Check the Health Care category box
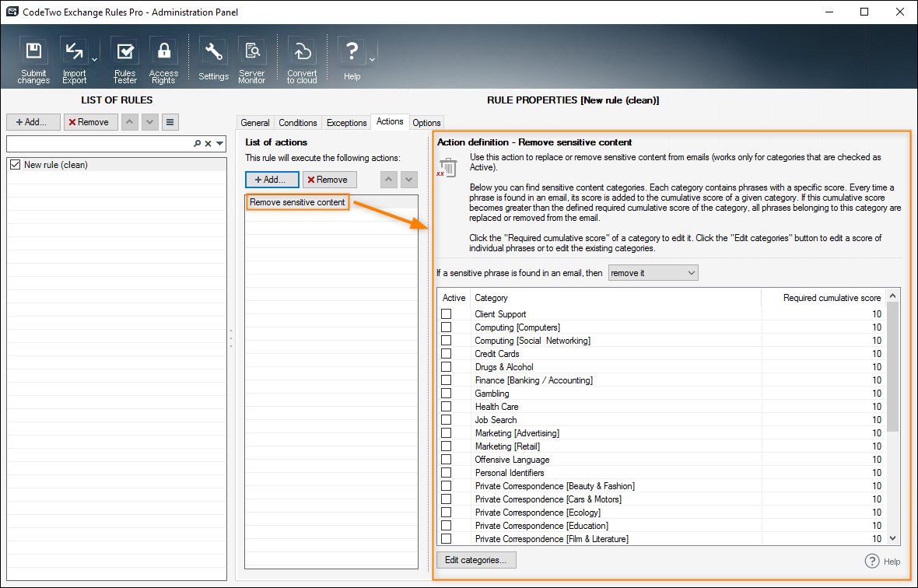The width and height of the screenshot is (918, 588). (x=446, y=407)
